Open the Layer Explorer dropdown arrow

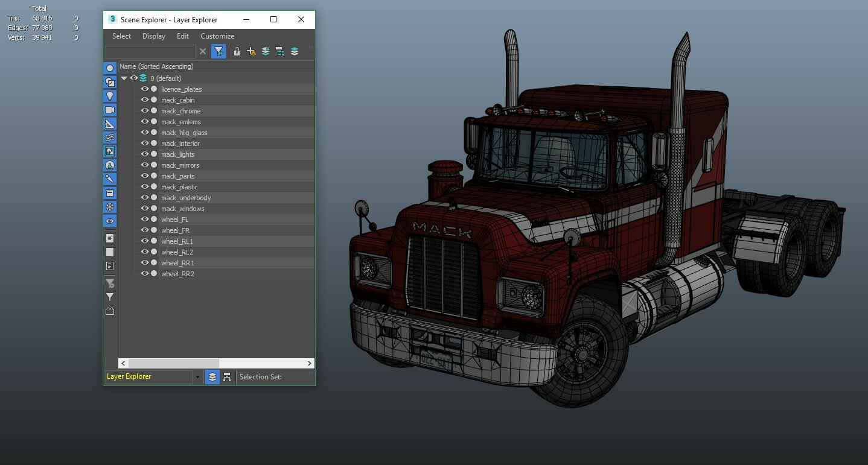click(x=197, y=377)
